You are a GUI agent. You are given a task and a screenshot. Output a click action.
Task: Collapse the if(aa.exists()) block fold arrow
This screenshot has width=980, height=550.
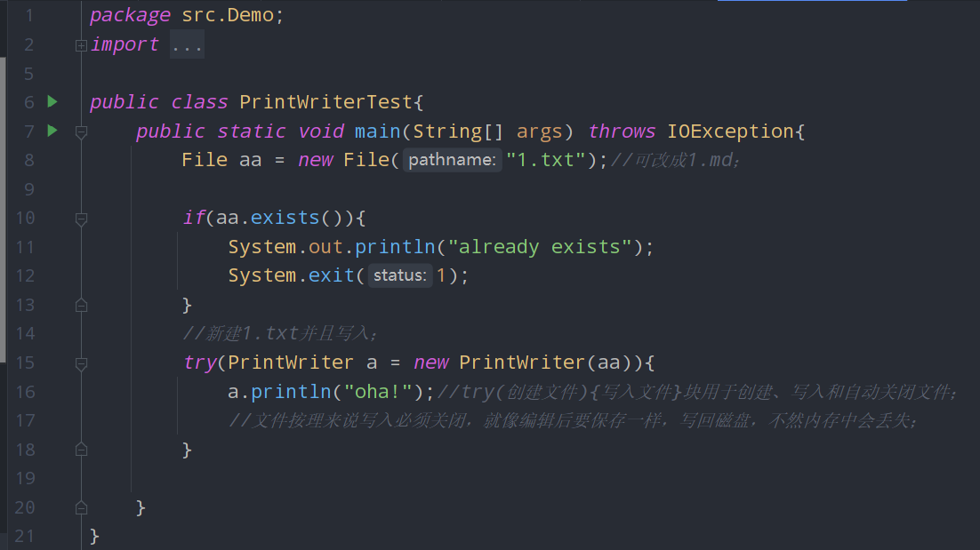[81, 218]
